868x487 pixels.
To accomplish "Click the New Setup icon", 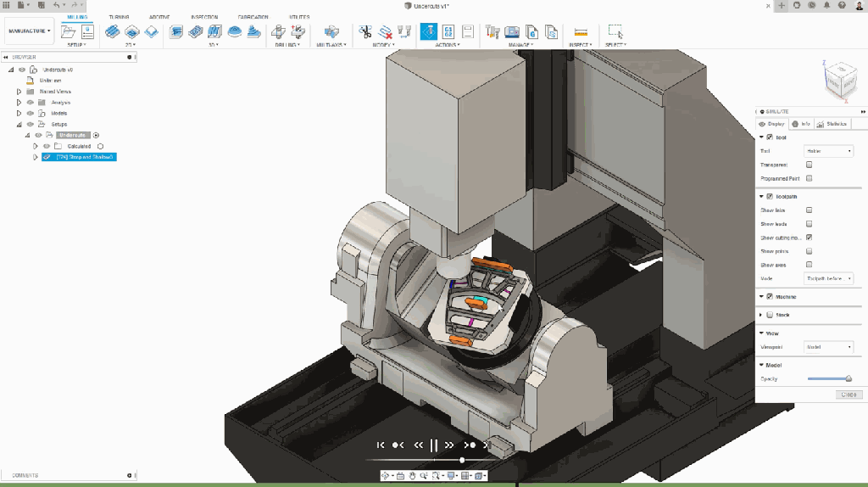I will click(x=70, y=32).
